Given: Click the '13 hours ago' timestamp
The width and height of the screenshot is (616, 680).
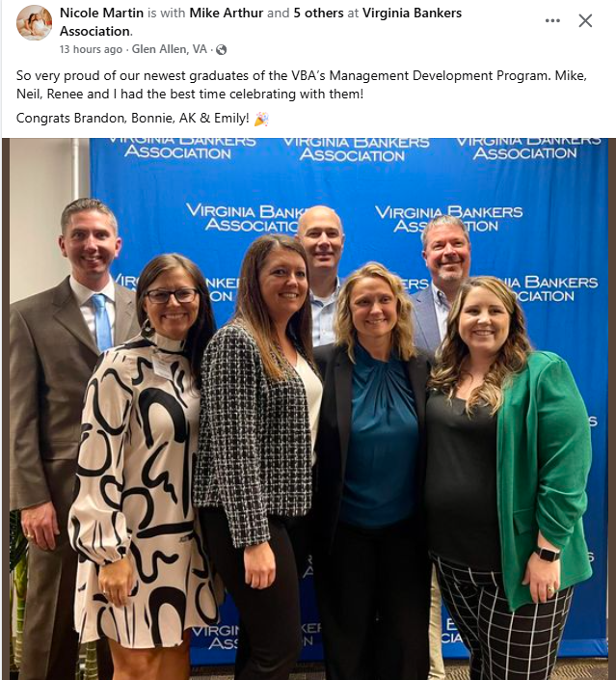Looking at the screenshot, I should (91, 49).
